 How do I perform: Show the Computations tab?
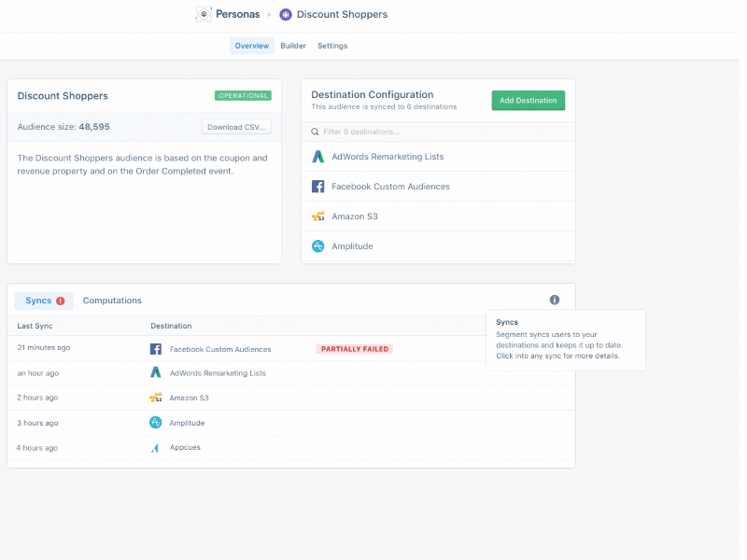(112, 301)
